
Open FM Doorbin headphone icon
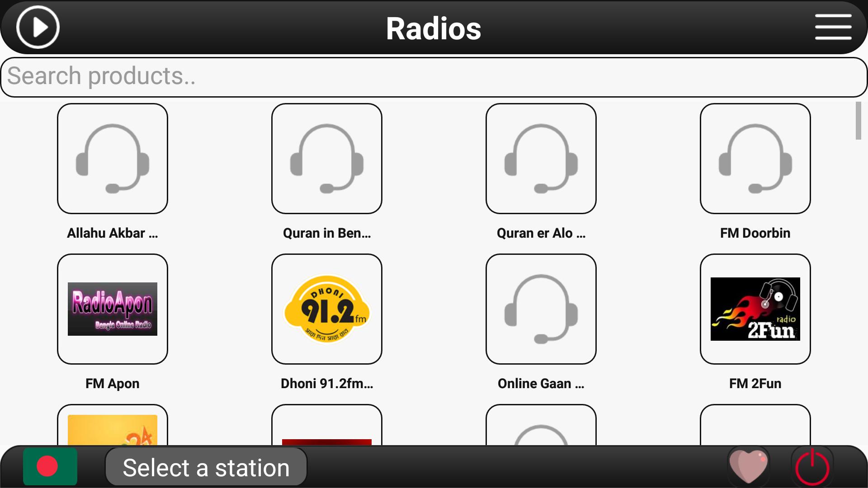pos(755,158)
